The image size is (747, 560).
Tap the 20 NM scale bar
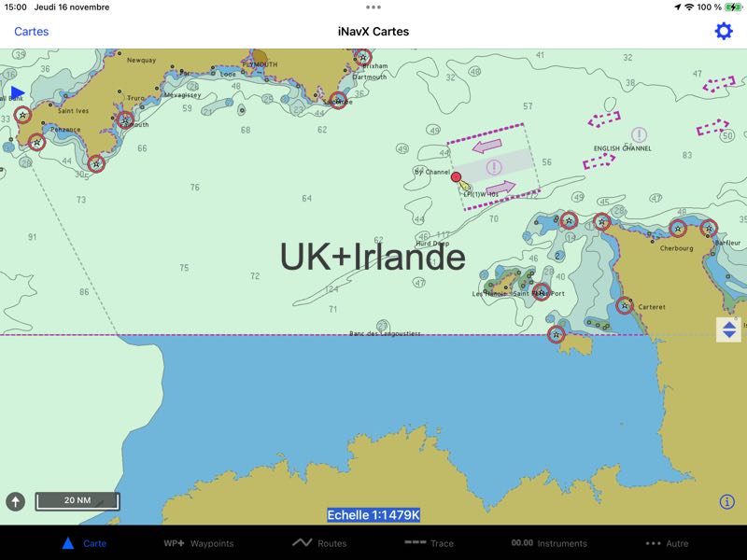tap(78, 501)
